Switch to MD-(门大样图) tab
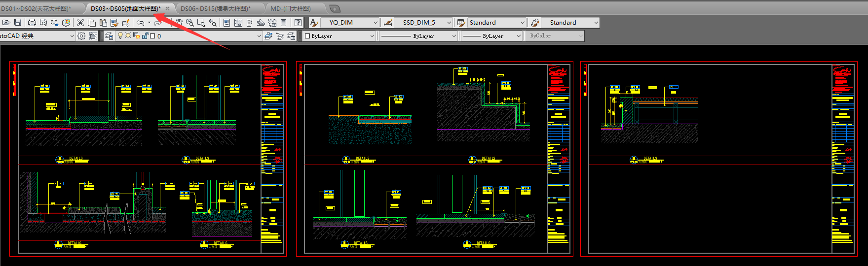The width and height of the screenshot is (868, 266). (x=291, y=9)
